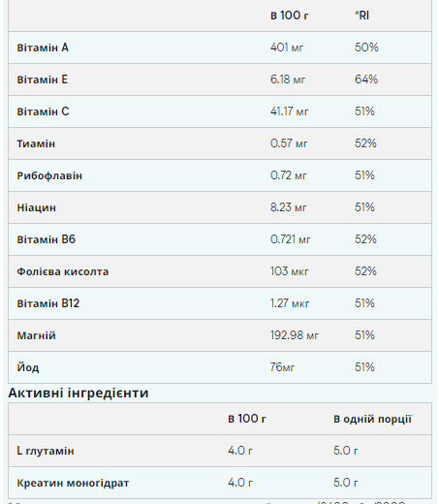Click the Тиамін row label
The image size is (439, 504).
36,143
